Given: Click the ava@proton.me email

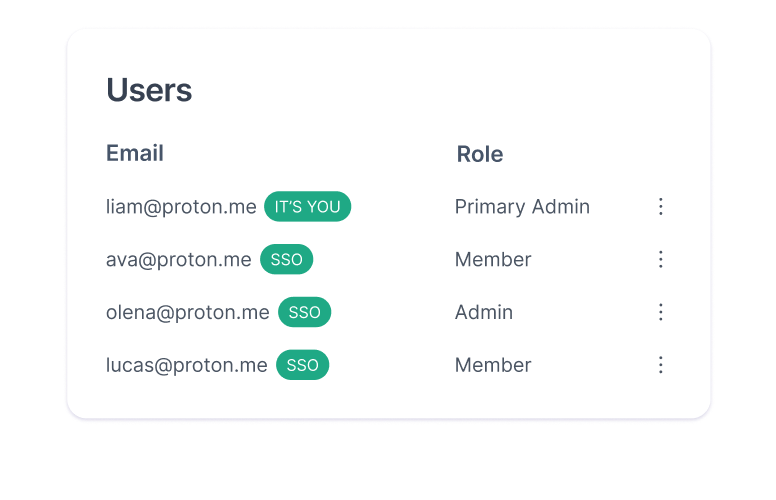Looking at the screenshot, I should click(178, 260).
